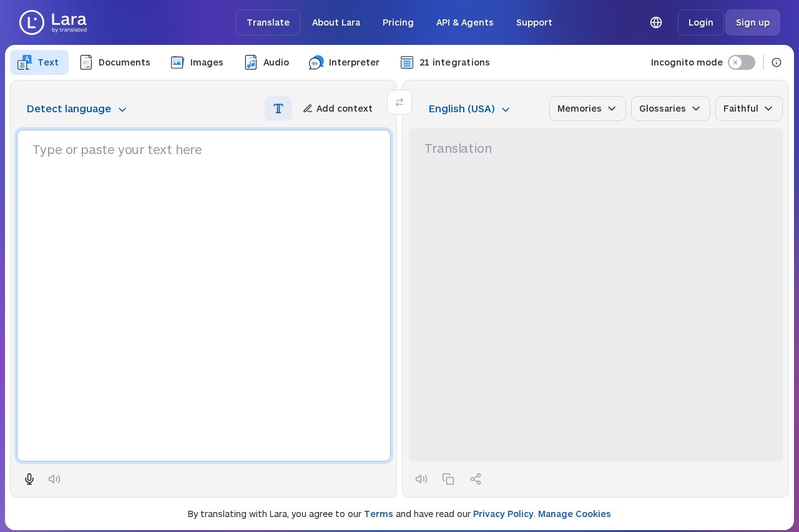
Task: Listen to the source text speaker icon
Action: (54, 479)
